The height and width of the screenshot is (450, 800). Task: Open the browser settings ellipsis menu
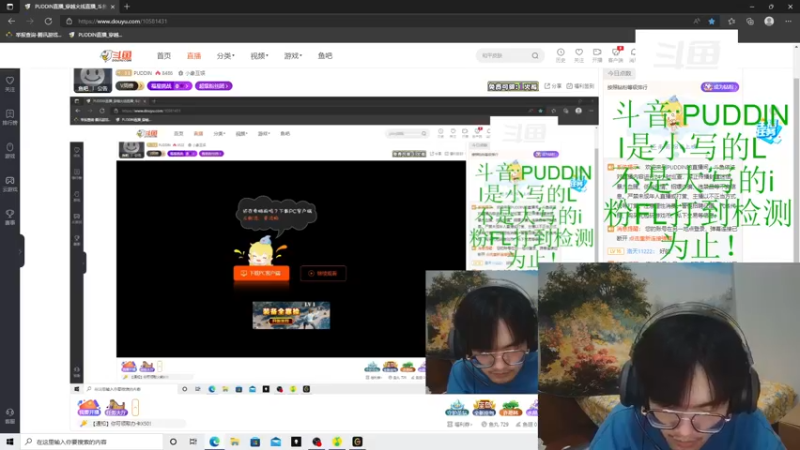[x=788, y=21]
